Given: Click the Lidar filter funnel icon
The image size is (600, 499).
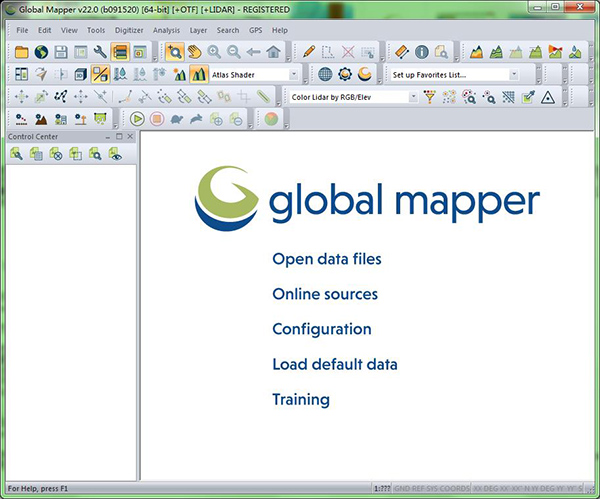Looking at the screenshot, I should (x=430, y=97).
